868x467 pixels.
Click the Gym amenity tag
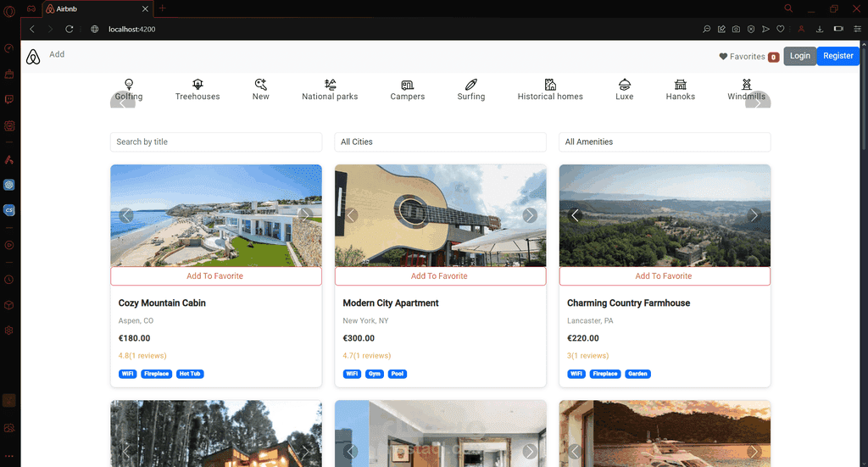(x=375, y=374)
